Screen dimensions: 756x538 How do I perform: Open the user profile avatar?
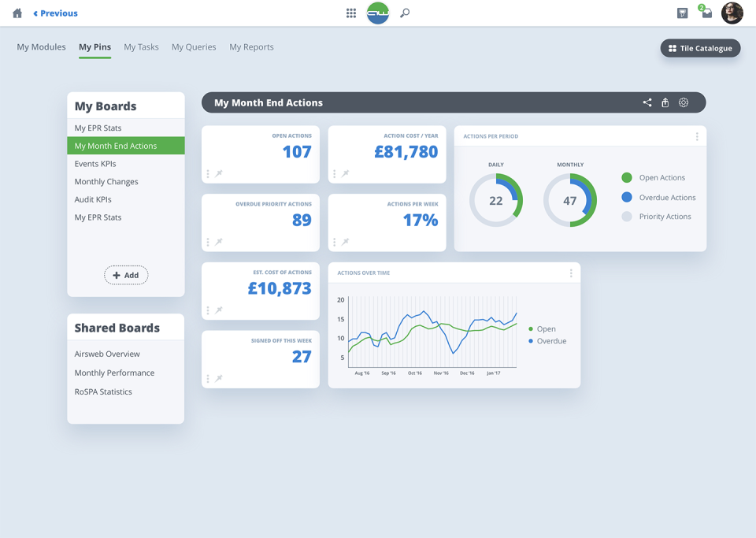tap(732, 13)
